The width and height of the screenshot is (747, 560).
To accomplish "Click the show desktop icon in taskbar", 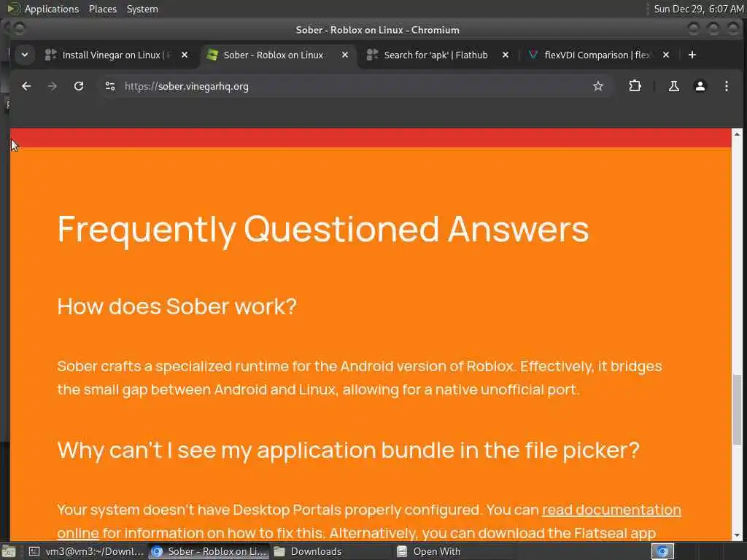I will (9, 551).
